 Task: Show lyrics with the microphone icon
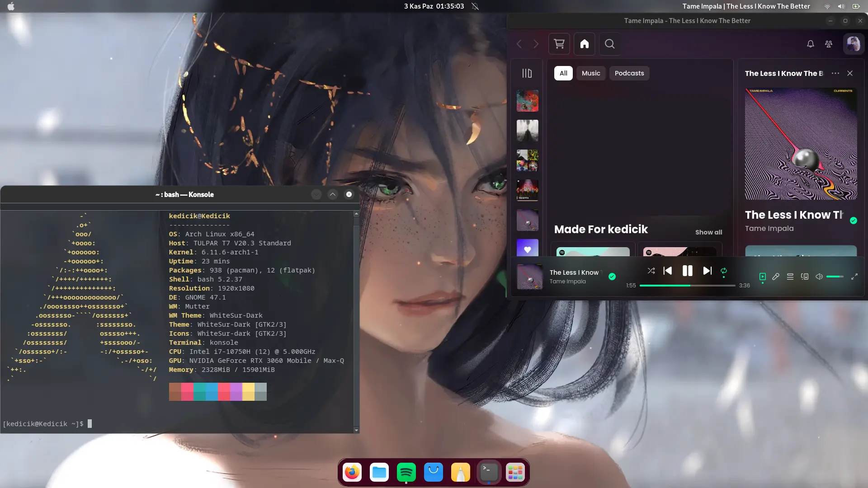[x=776, y=277]
